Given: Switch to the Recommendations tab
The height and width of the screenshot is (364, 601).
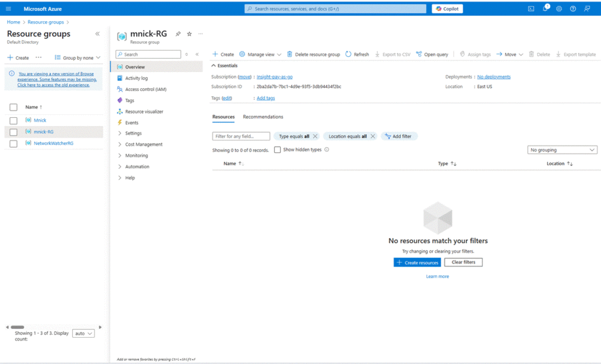Looking at the screenshot, I should (x=263, y=117).
